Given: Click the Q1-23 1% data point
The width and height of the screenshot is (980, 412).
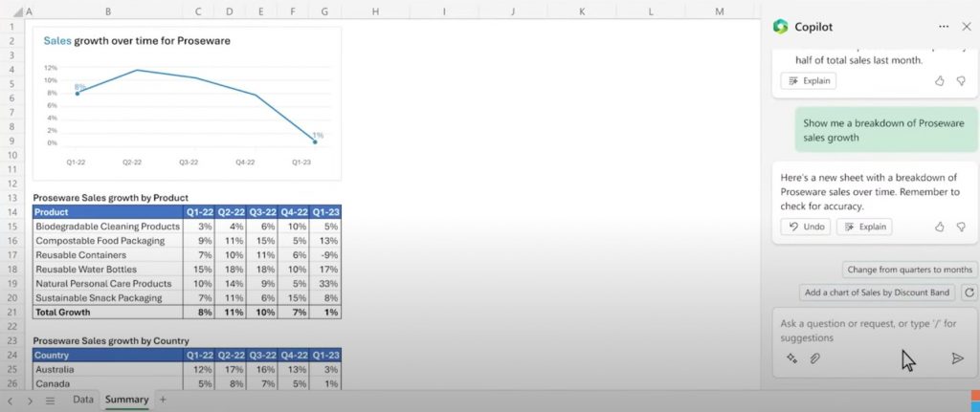Looking at the screenshot, I should coord(315,141).
